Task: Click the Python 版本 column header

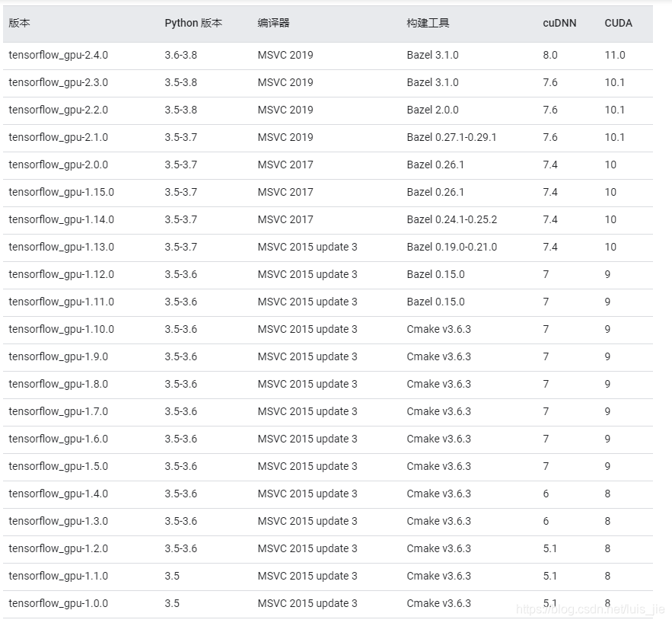Action: pos(193,23)
